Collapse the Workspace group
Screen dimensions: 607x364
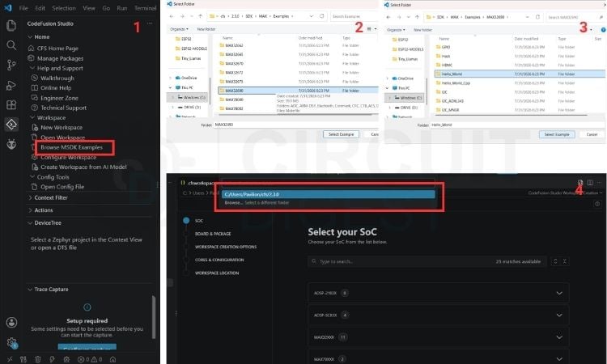(x=32, y=117)
